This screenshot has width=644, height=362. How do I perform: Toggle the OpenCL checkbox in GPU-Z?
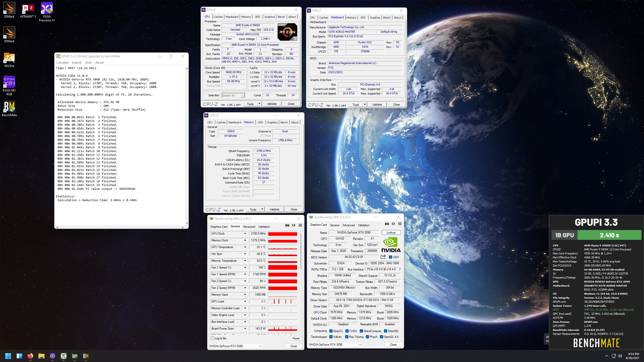[x=331, y=331]
